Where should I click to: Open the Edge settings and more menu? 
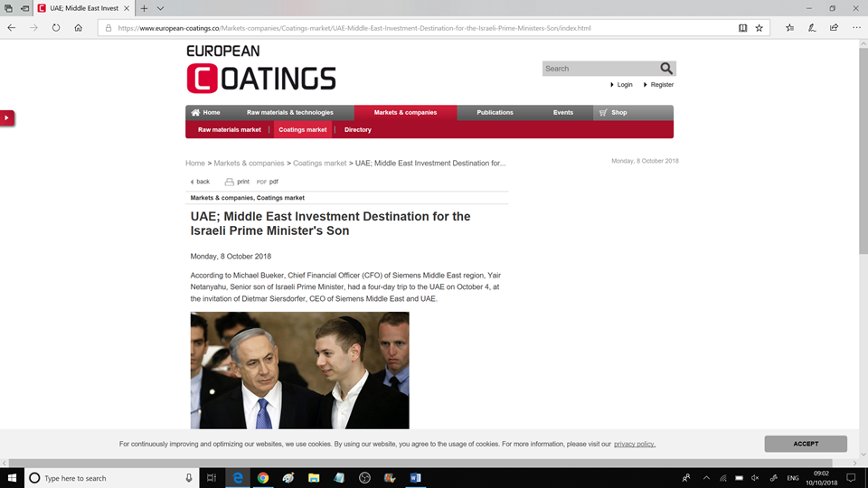coord(856,28)
